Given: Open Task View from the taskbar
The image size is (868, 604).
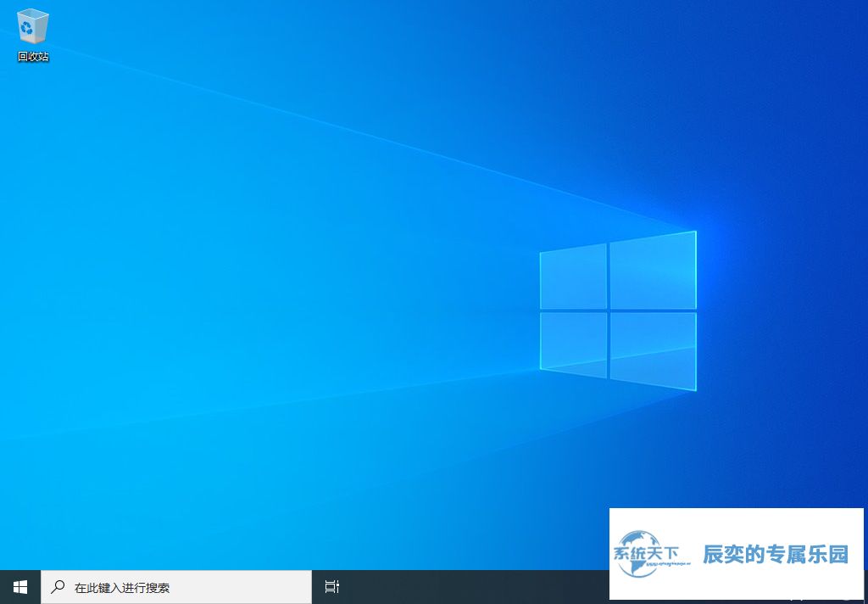Looking at the screenshot, I should 331,587.
